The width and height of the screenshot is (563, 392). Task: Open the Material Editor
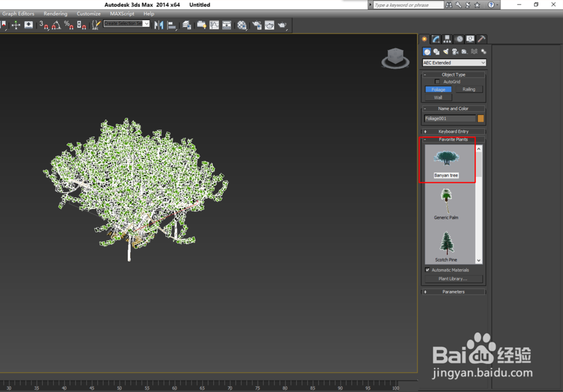point(242,25)
